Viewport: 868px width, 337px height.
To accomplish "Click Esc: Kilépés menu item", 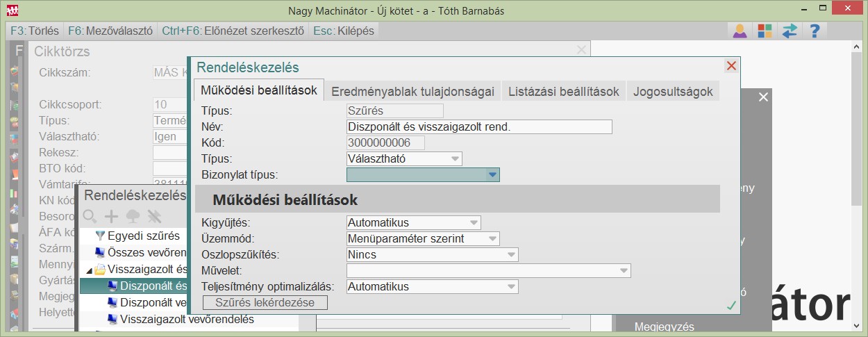I will [x=344, y=31].
